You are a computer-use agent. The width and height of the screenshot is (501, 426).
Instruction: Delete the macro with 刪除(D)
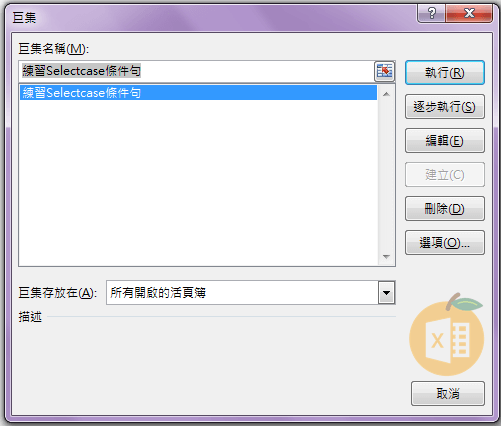[x=445, y=209]
